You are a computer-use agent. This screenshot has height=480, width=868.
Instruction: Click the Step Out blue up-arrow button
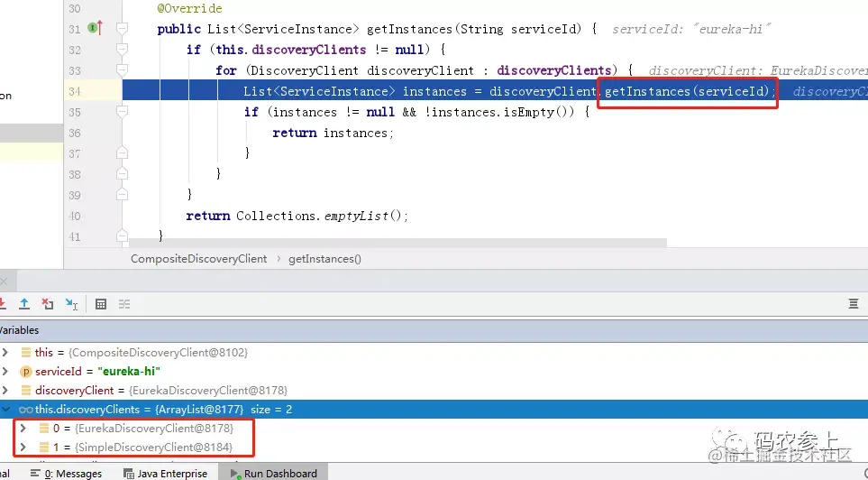click(24, 304)
